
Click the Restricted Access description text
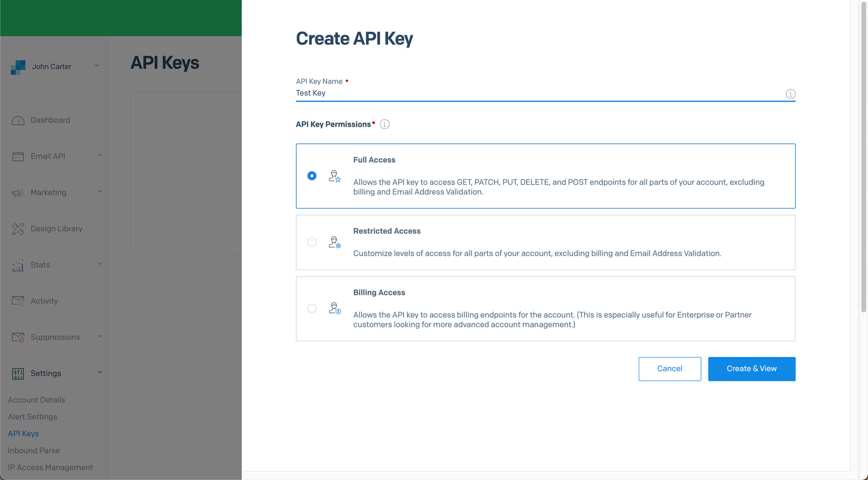click(537, 254)
